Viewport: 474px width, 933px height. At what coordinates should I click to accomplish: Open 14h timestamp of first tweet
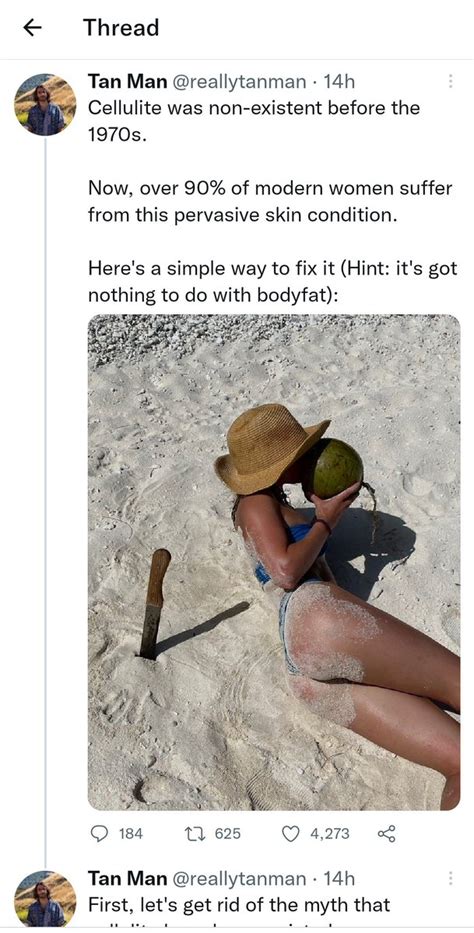point(338,81)
